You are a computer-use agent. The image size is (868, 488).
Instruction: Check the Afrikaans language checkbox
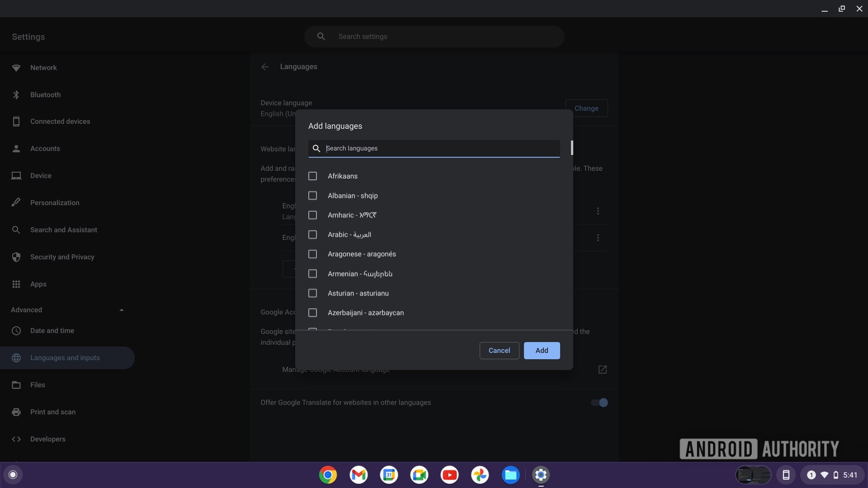312,176
